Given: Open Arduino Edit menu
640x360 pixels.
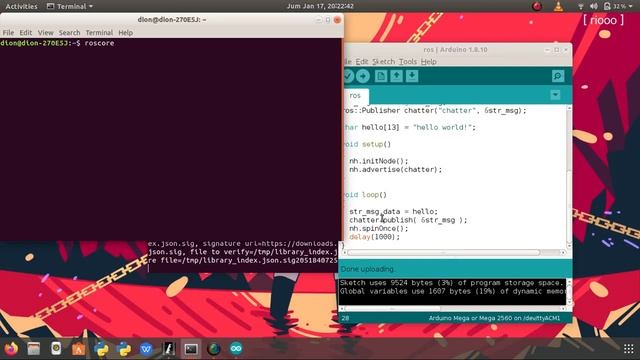Looking at the screenshot, I should (362, 62).
